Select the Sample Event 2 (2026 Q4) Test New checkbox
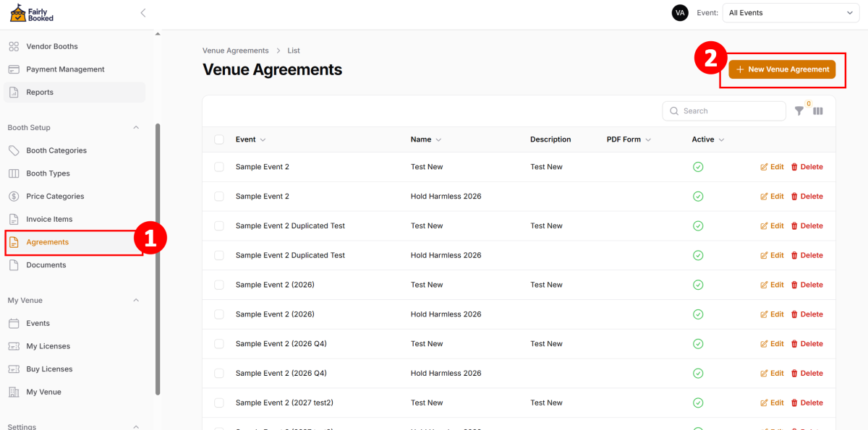The image size is (868, 430). click(x=219, y=344)
